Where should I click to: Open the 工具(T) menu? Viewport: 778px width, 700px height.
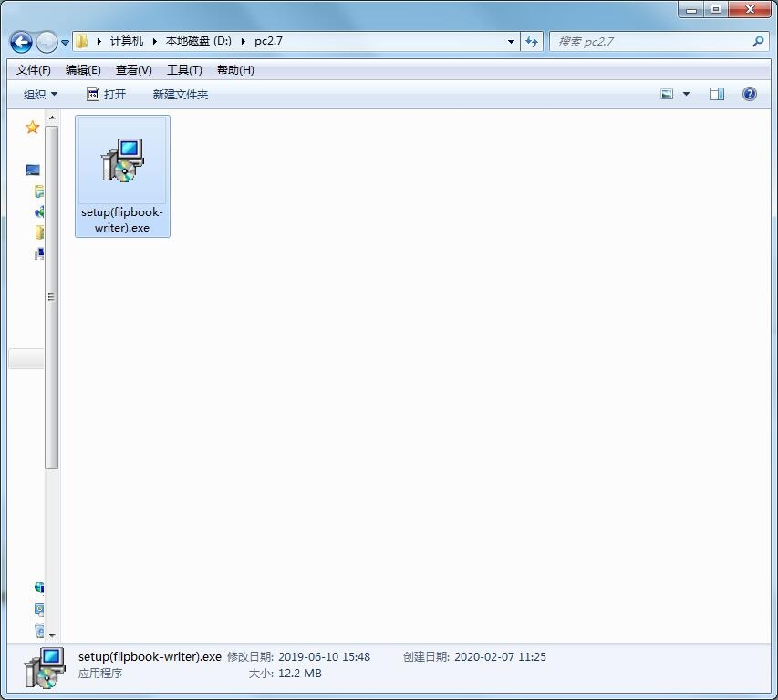pyautogui.click(x=184, y=70)
